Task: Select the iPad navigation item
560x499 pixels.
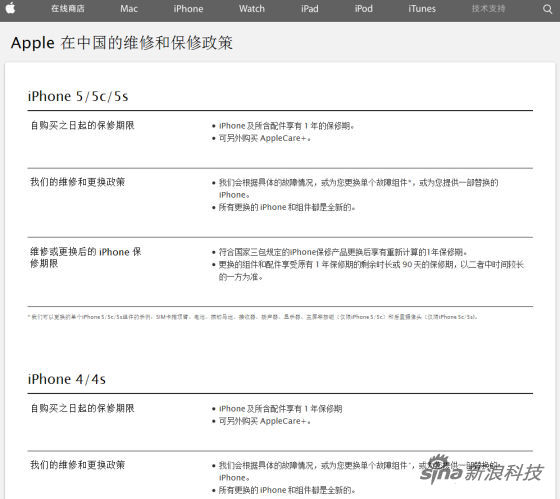Action: click(x=310, y=9)
